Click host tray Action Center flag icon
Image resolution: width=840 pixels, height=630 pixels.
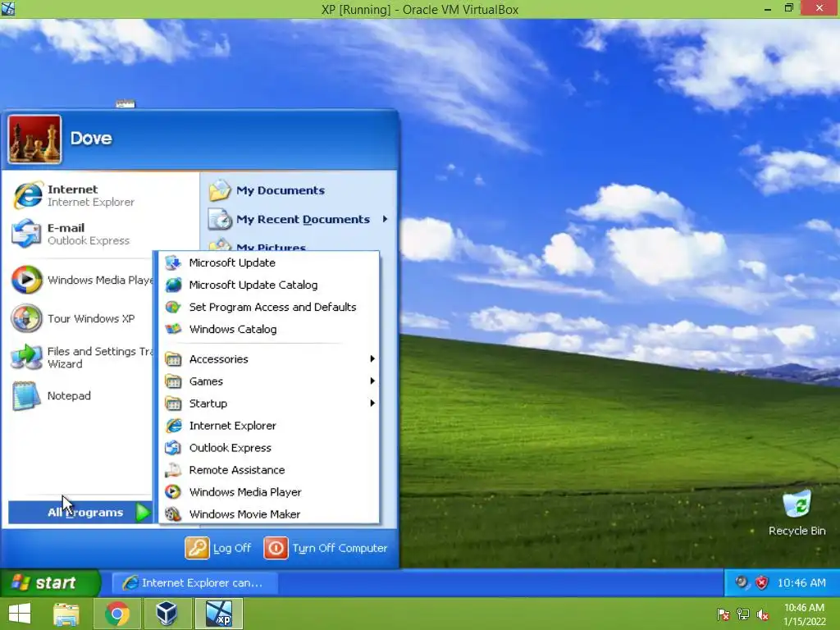click(x=723, y=614)
